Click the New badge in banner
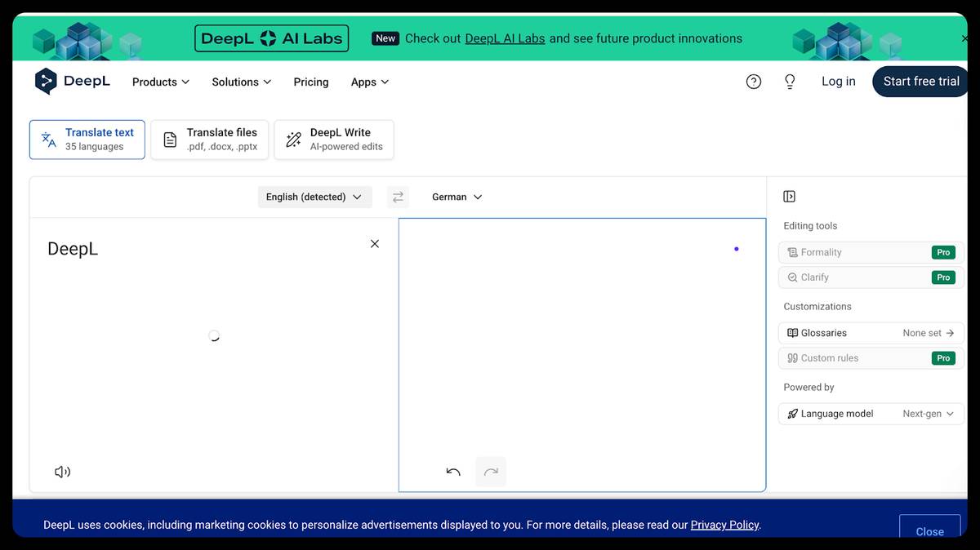The height and width of the screenshot is (550, 980). coord(385,38)
